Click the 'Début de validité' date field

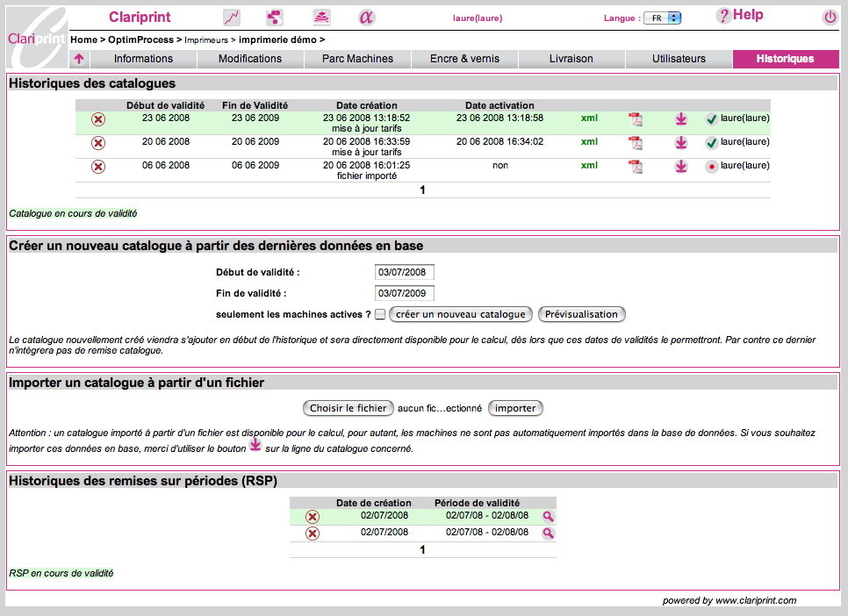(x=404, y=272)
